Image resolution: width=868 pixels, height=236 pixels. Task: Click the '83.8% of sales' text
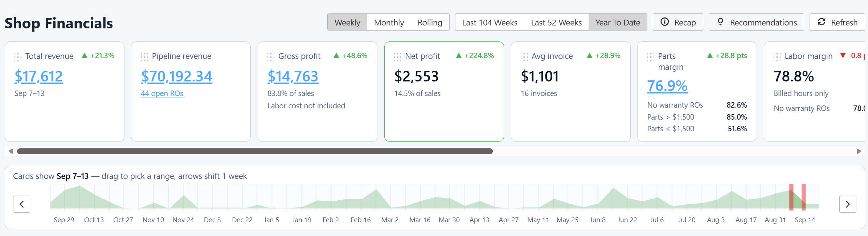[x=291, y=93]
